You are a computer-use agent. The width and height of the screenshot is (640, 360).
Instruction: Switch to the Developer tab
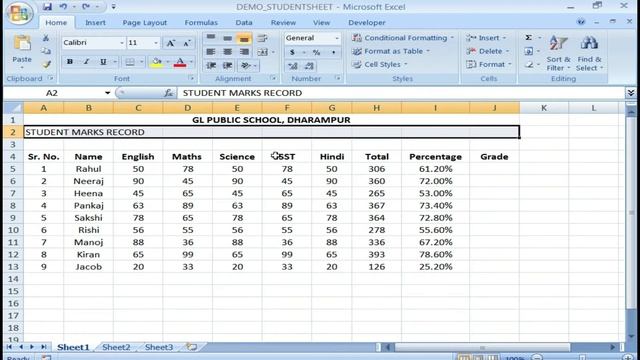[367, 23]
